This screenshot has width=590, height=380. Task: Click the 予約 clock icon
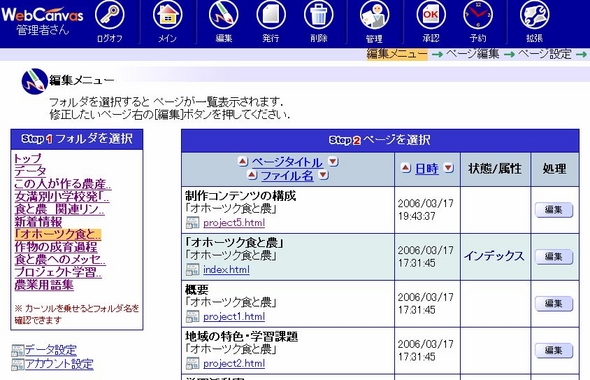click(x=478, y=15)
